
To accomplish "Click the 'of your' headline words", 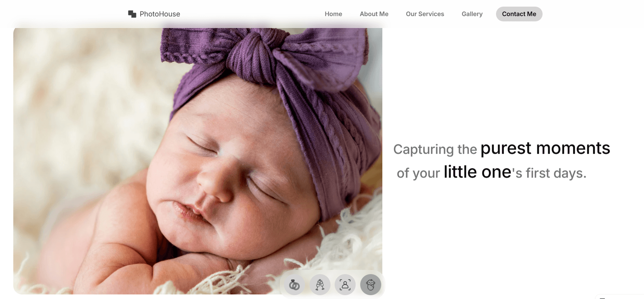I will point(418,173).
